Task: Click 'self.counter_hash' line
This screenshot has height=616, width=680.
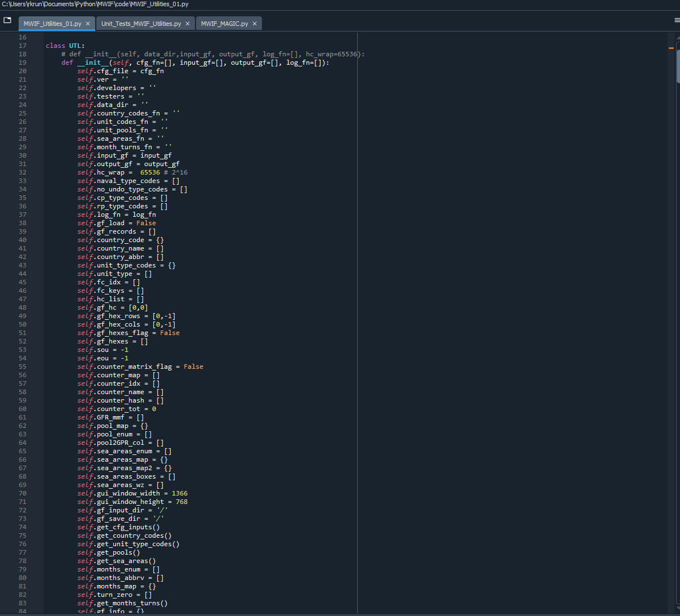Action: click(x=121, y=400)
